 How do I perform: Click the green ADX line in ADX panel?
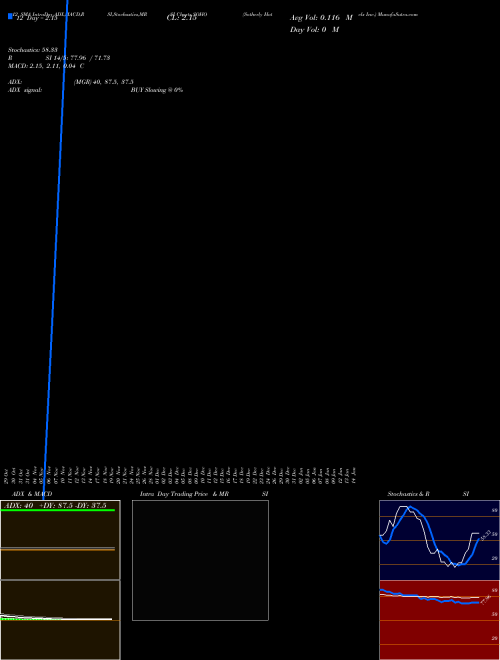[x=58, y=510]
